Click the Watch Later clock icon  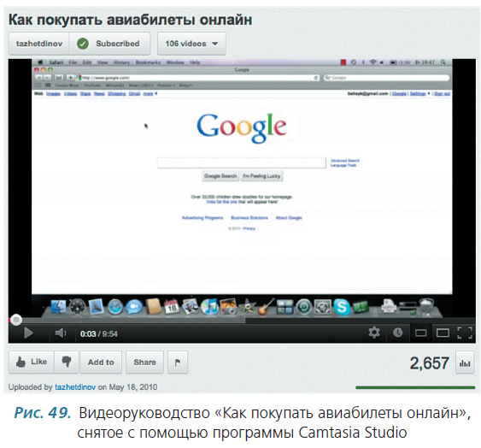(x=397, y=333)
